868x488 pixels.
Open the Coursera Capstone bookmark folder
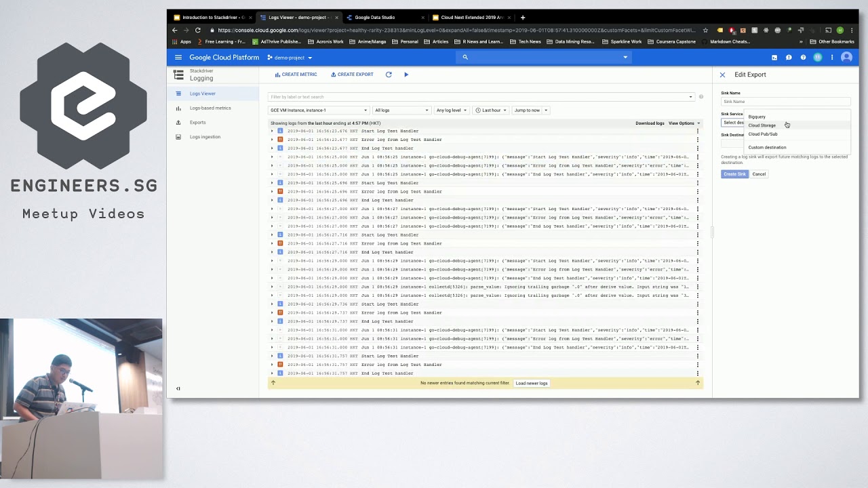click(x=671, y=41)
